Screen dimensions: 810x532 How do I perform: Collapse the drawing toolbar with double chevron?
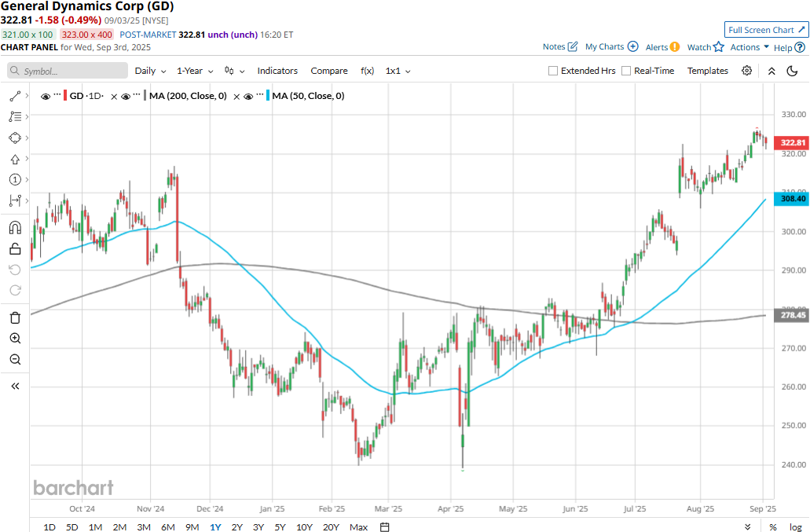tap(15, 387)
